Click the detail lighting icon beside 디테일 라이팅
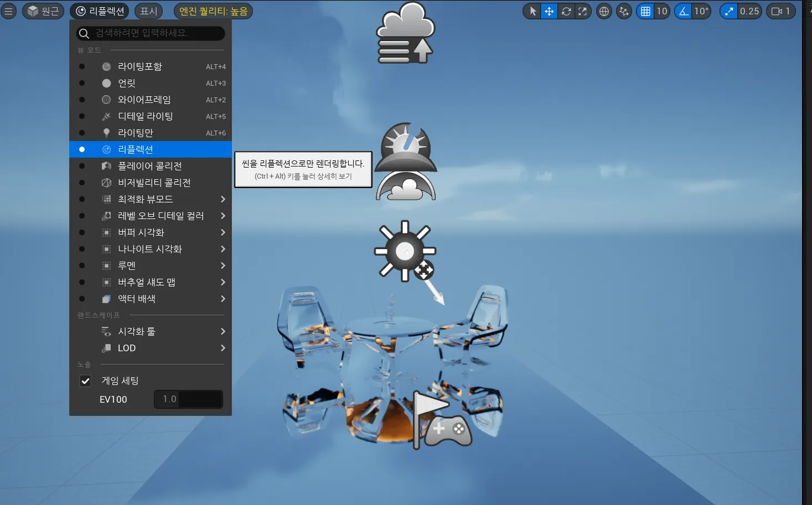Screen dimensions: 812x505 106,116
